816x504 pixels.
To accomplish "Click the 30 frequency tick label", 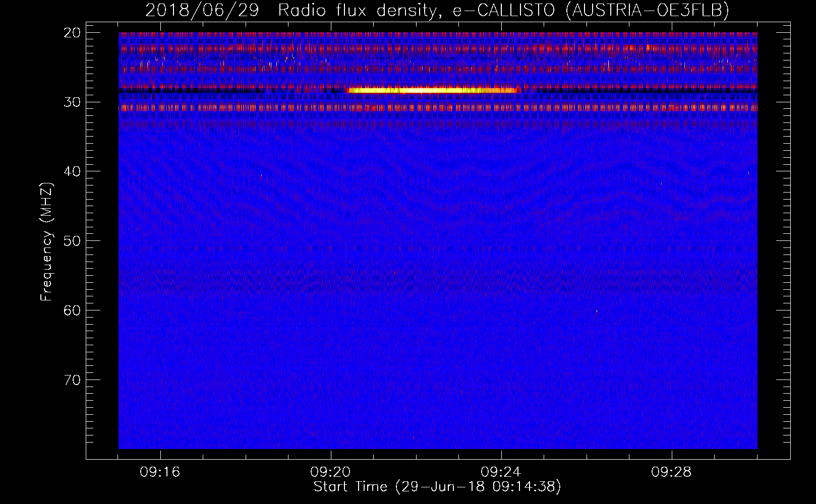I will (72, 102).
